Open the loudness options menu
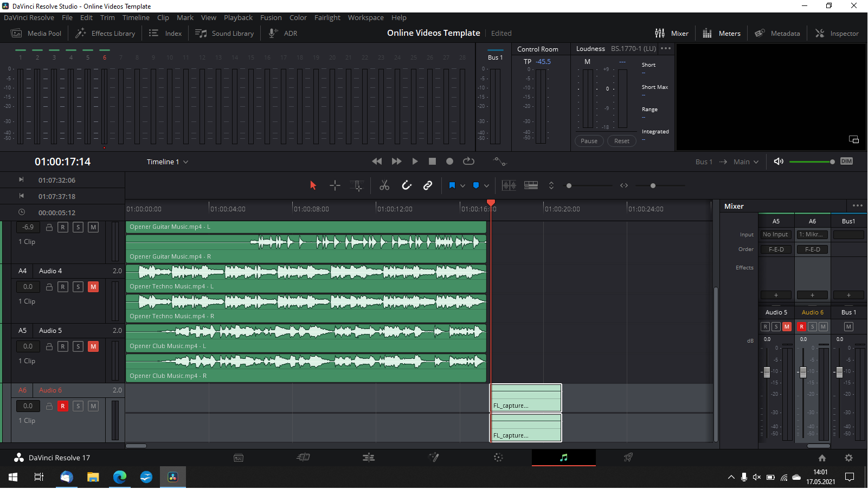The image size is (868, 489). [x=666, y=48]
